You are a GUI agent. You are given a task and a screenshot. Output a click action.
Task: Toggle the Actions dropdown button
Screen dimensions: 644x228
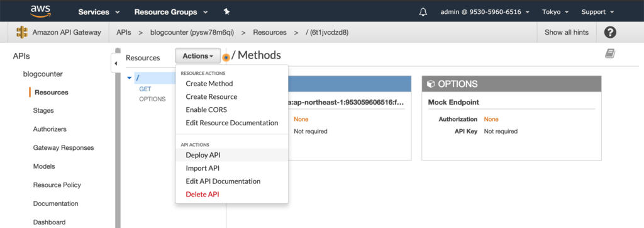pyautogui.click(x=197, y=56)
